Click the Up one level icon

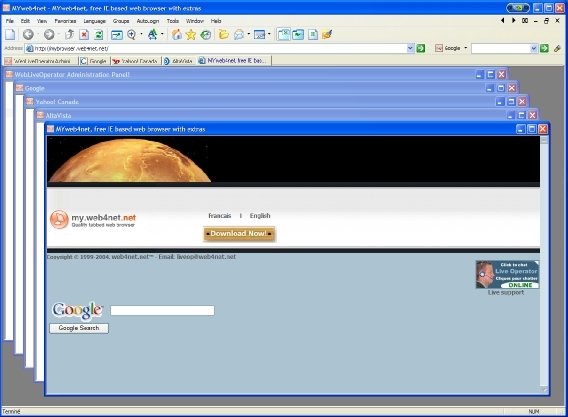[70, 34]
